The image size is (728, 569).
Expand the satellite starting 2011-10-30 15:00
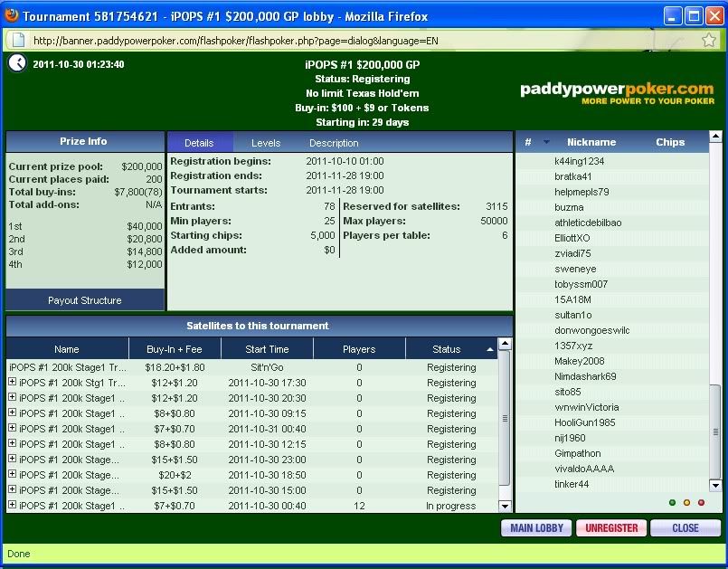click(13, 489)
